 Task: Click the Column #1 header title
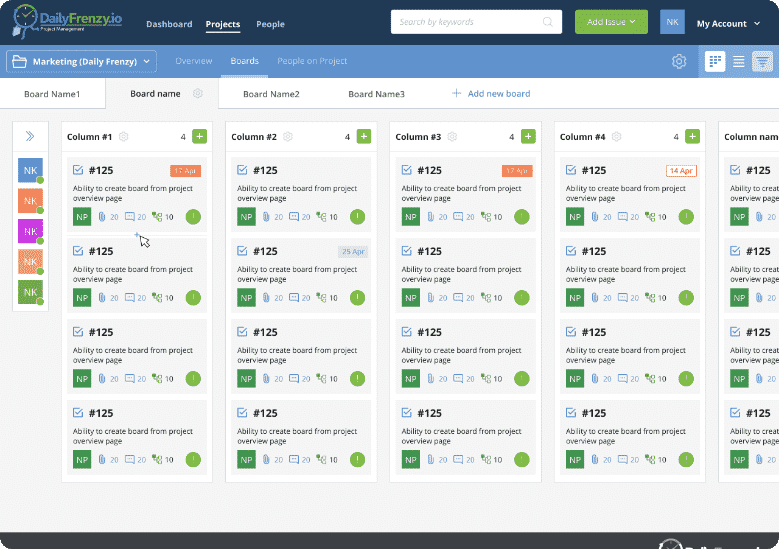(x=89, y=137)
